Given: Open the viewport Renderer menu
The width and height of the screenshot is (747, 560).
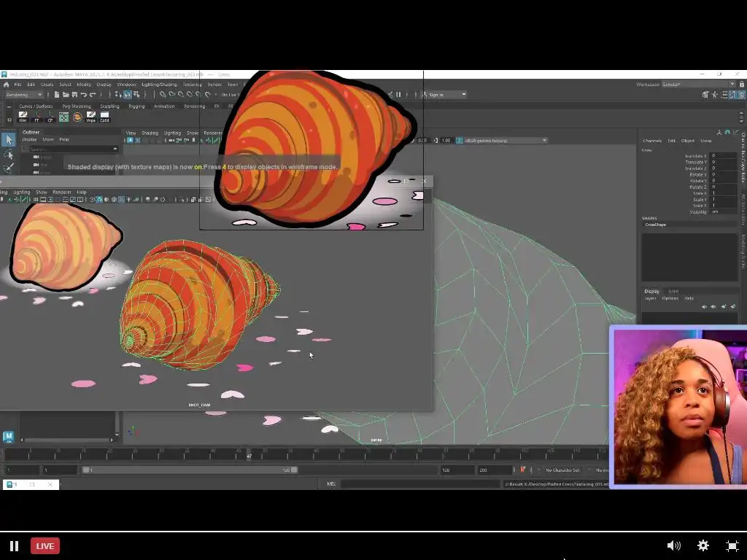Looking at the screenshot, I should (212, 133).
